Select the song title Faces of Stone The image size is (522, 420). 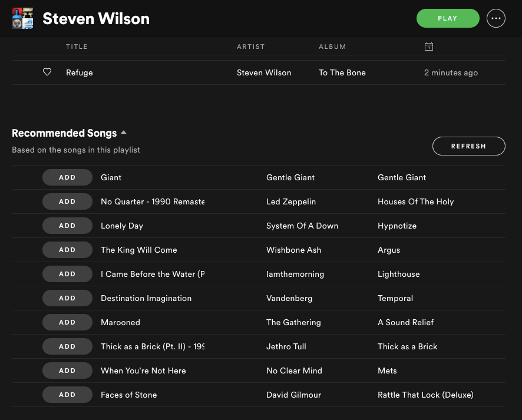pos(129,395)
